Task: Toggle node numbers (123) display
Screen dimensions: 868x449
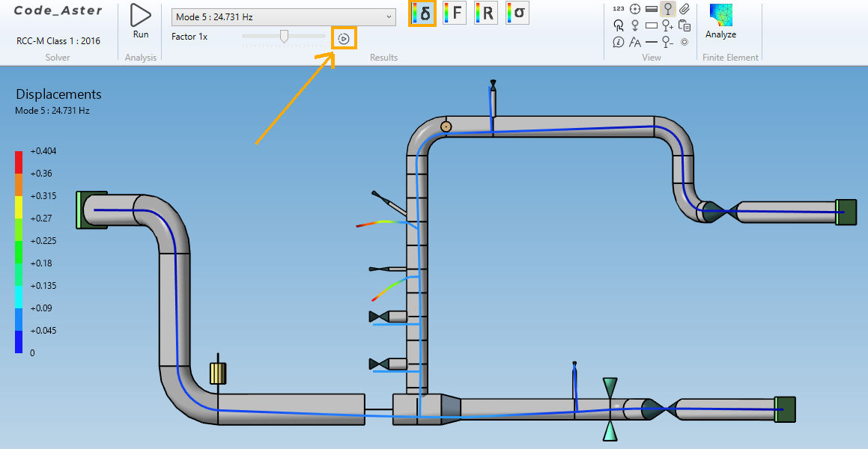Action: point(618,9)
